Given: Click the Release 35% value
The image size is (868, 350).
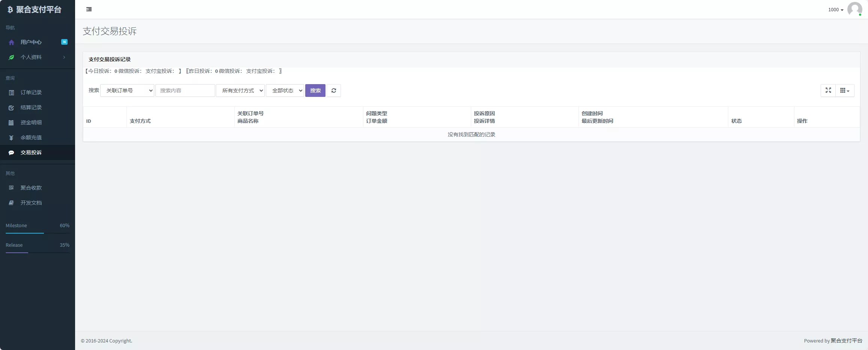Looking at the screenshot, I should coord(65,245).
